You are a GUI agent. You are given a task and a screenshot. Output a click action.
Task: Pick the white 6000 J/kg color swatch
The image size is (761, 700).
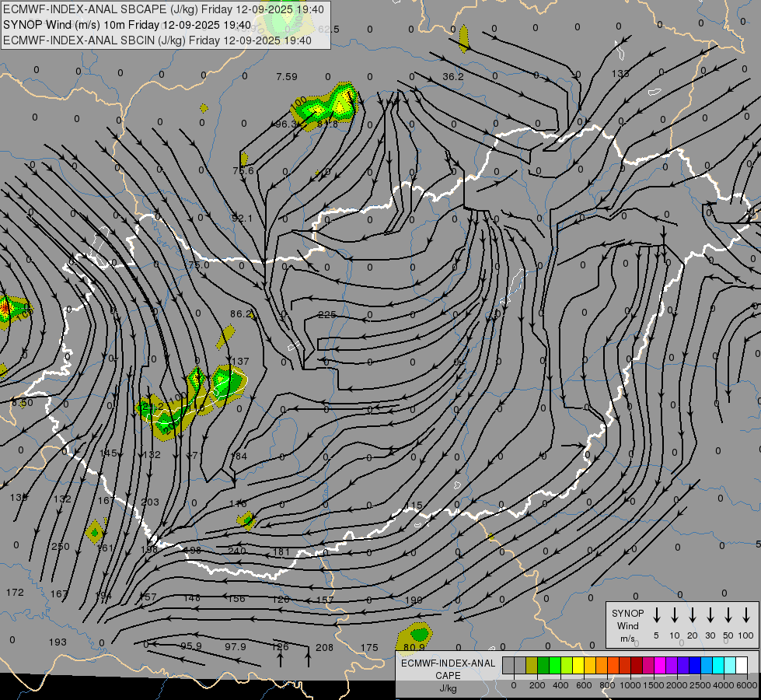741,665
